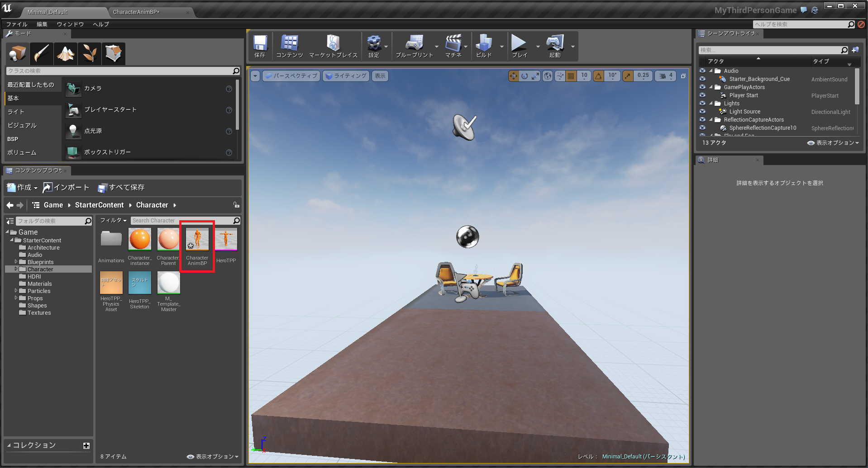Click the 作成 create button
Screen dimensions: 868x468
click(22, 187)
